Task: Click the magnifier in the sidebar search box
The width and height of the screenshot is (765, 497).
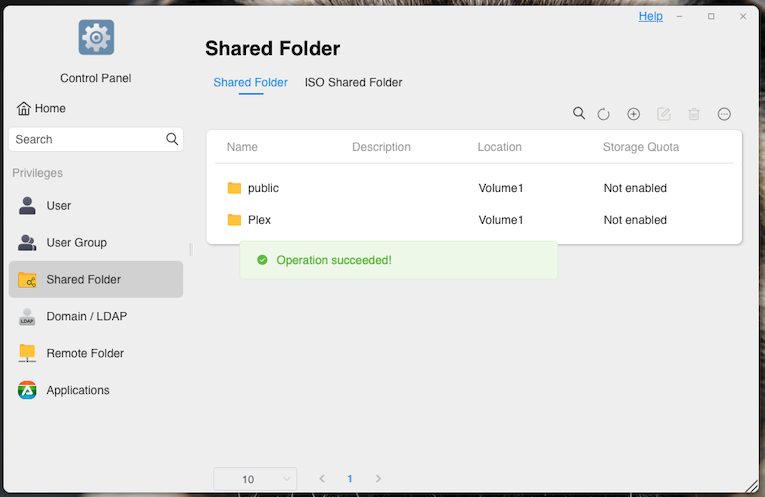Action: [x=172, y=139]
